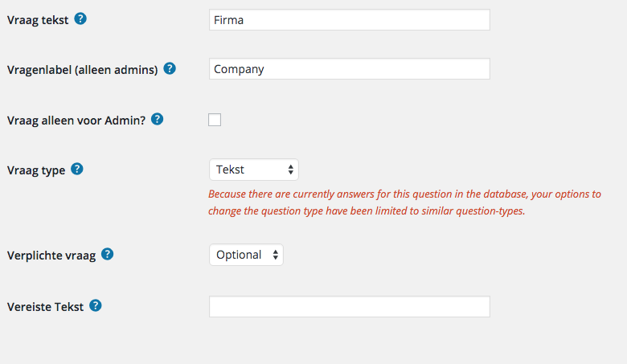
Task: Click the red question-type warning message
Action: 404,202
